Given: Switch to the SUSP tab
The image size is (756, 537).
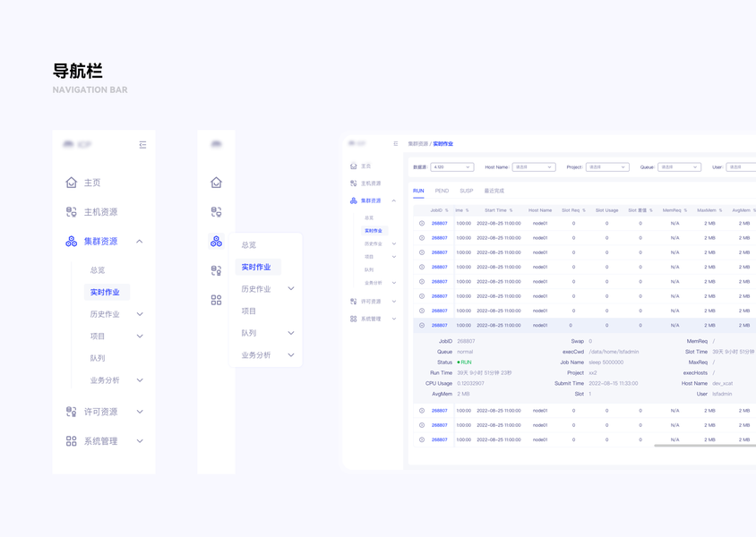Looking at the screenshot, I should click(x=467, y=191).
